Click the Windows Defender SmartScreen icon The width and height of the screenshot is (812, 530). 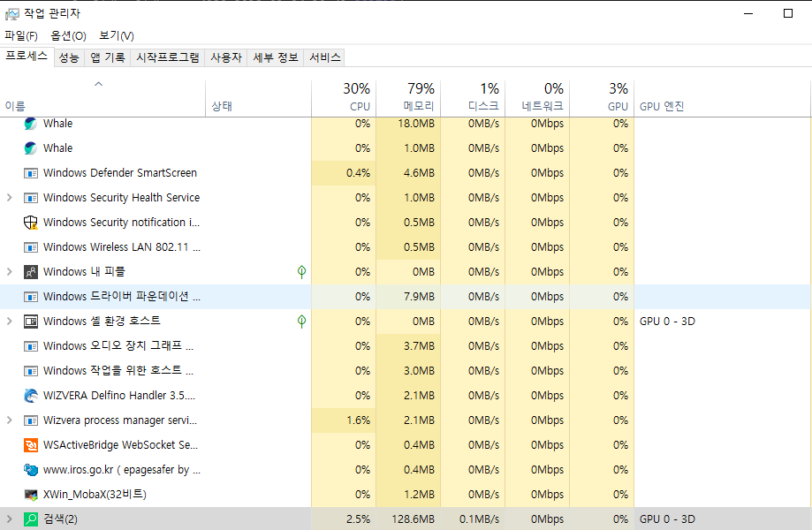pyautogui.click(x=31, y=172)
